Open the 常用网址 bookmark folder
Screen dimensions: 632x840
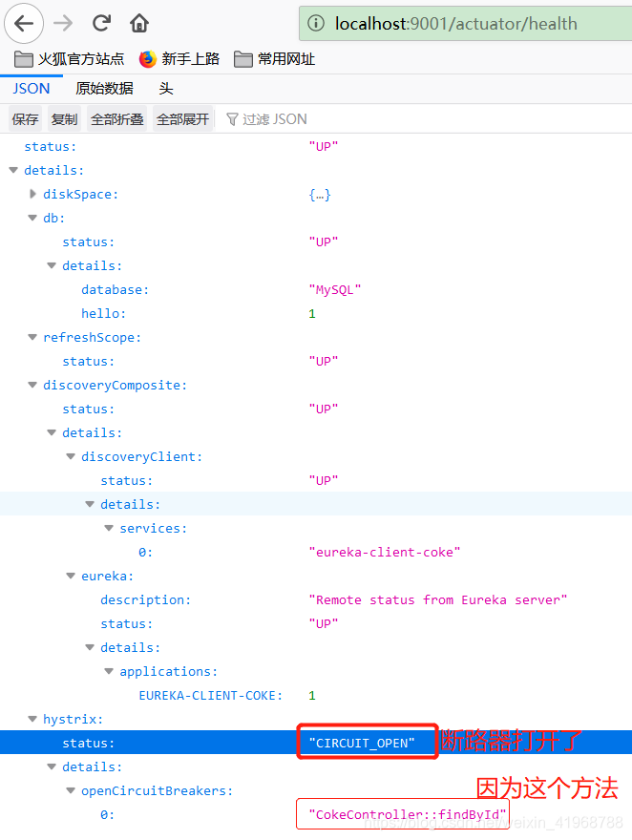pos(275,59)
